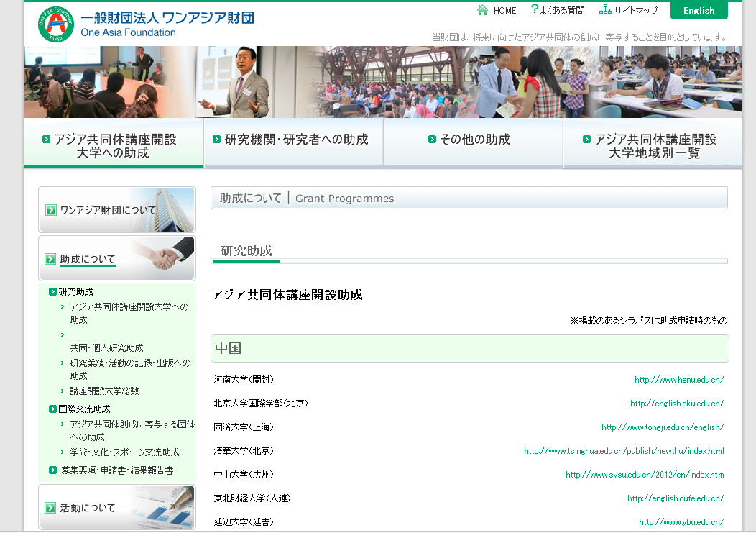Click the question mark FAQ icon
The height and width of the screenshot is (533, 756).
point(534,10)
